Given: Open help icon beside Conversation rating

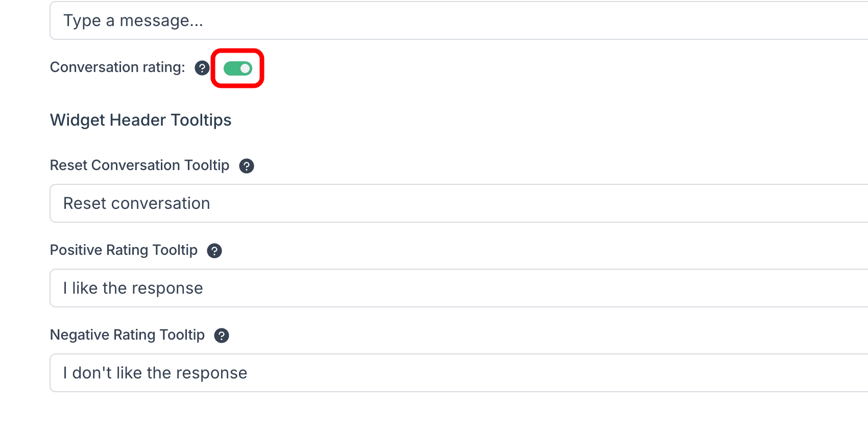Looking at the screenshot, I should pyautogui.click(x=202, y=68).
